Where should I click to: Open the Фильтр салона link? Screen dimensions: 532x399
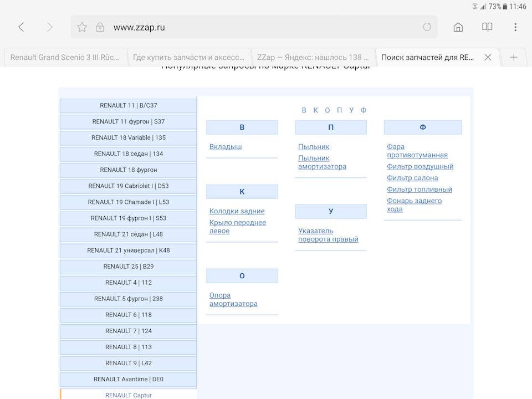point(412,178)
